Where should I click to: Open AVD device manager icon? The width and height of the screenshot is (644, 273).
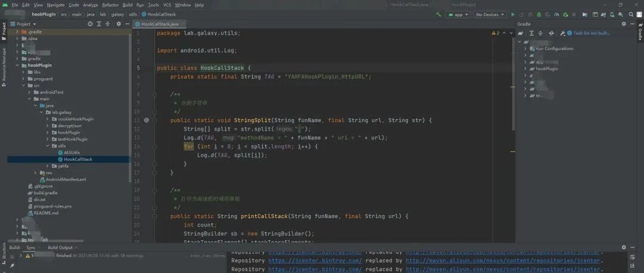click(x=612, y=14)
